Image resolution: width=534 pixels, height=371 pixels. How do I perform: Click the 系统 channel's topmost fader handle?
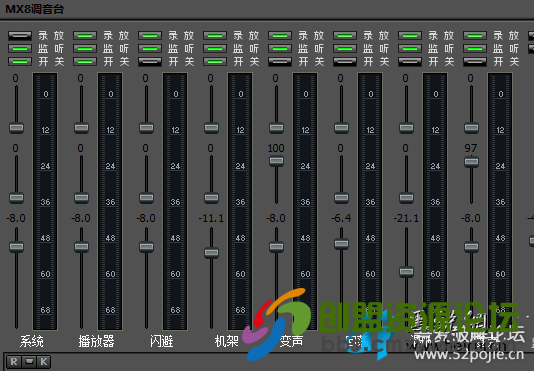point(16,128)
